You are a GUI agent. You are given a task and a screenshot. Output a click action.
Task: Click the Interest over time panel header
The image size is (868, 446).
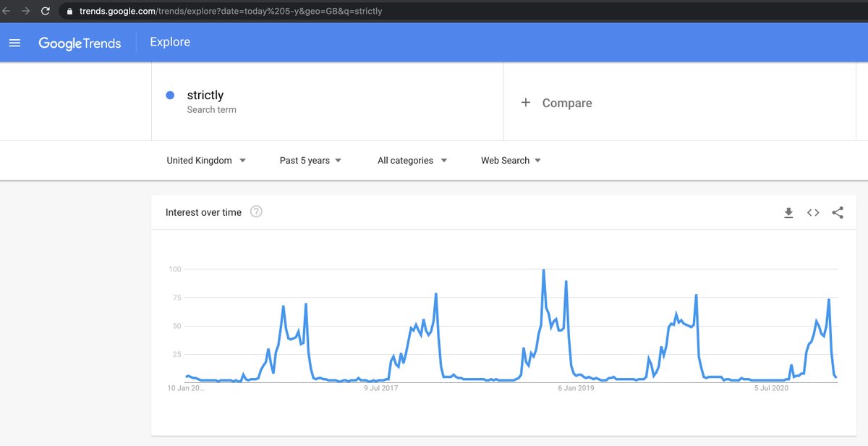pos(205,211)
